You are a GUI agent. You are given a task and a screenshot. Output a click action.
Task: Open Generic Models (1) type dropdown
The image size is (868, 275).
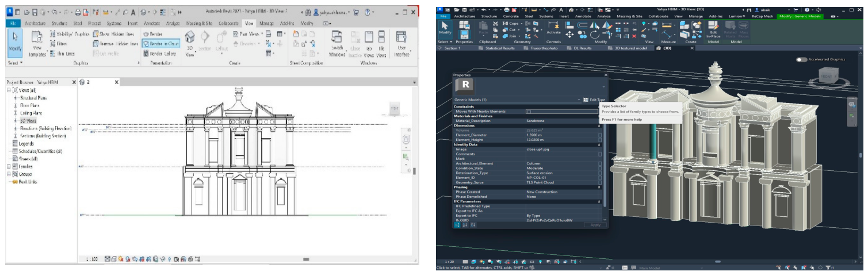[518, 100]
